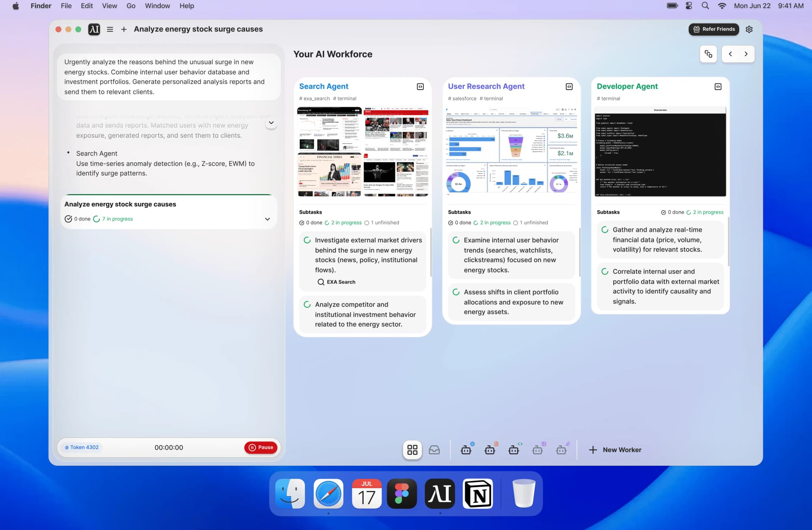Open the Go menu
The height and width of the screenshot is (530, 812).
131,6
